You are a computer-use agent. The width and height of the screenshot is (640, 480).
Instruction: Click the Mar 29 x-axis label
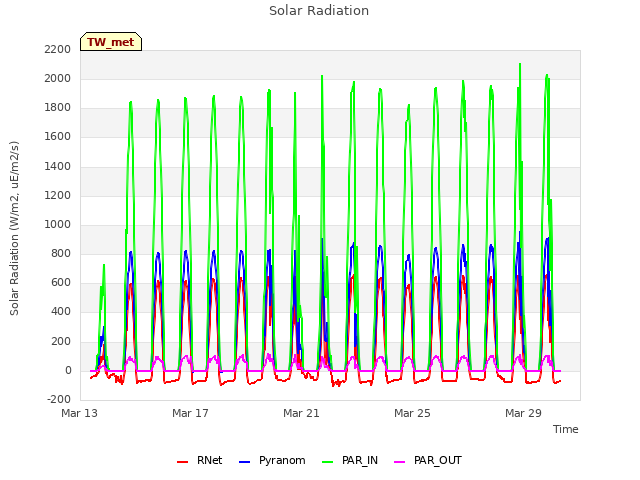pos(523,413)
